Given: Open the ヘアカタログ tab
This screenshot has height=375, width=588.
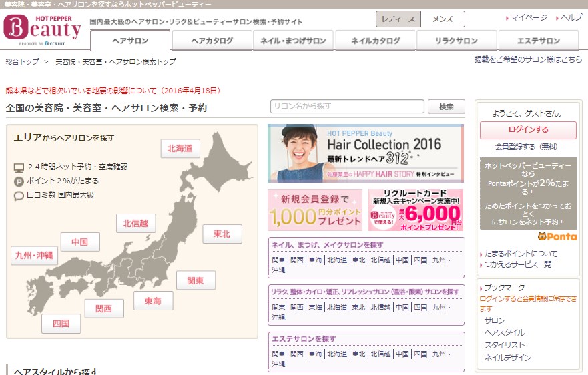Looking at the screenshot, I should pos(212,41).
